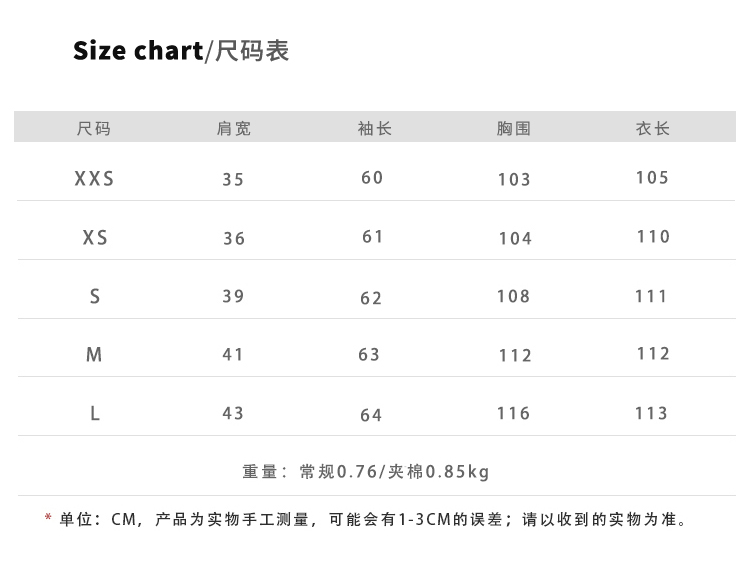This screenshot has width=750, height=562.
Task: Click shoulder width value 35 for XXS
Action: pyautogui.click(x=233, y=180)
